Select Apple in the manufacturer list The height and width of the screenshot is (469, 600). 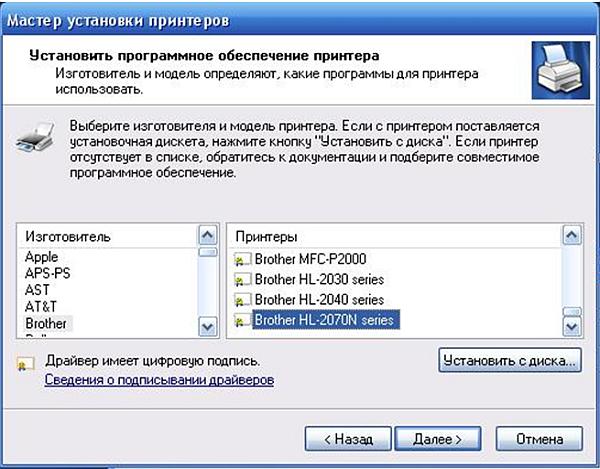(43, 257)
